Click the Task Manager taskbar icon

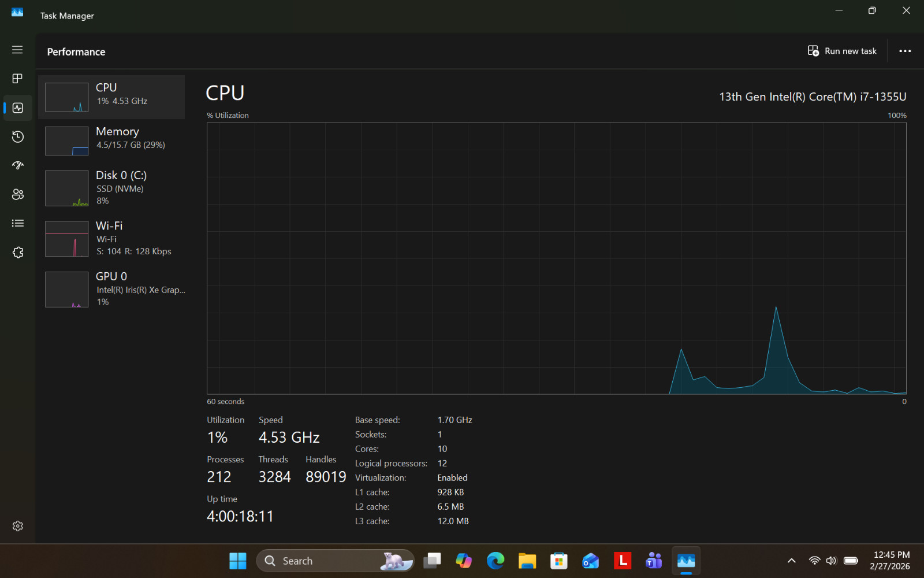686,561
